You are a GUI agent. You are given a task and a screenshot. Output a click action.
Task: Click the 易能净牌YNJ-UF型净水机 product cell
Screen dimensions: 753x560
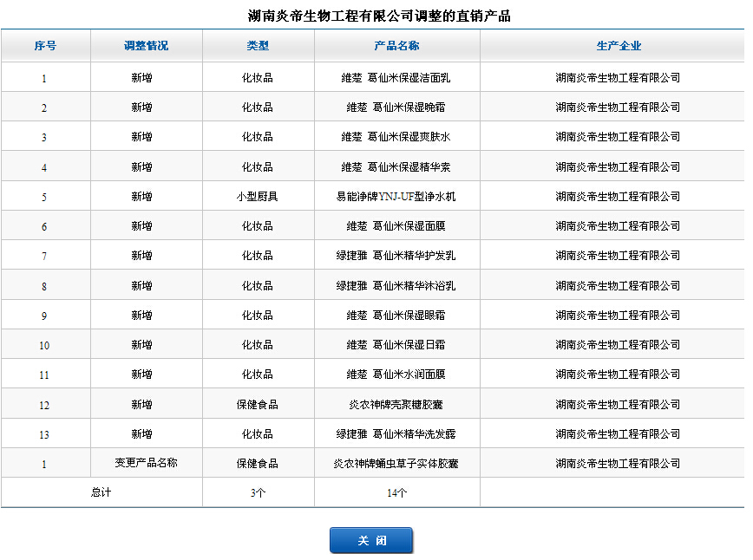point(396,197)
